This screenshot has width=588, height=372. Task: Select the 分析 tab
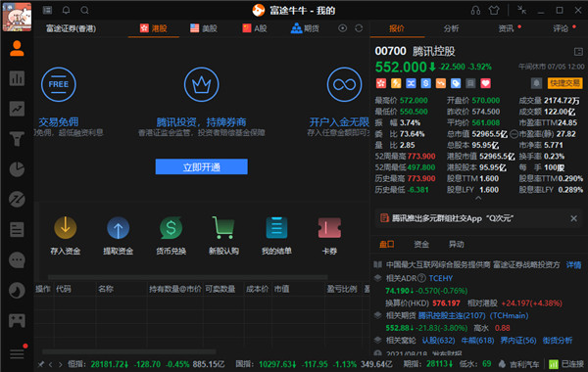451,28
